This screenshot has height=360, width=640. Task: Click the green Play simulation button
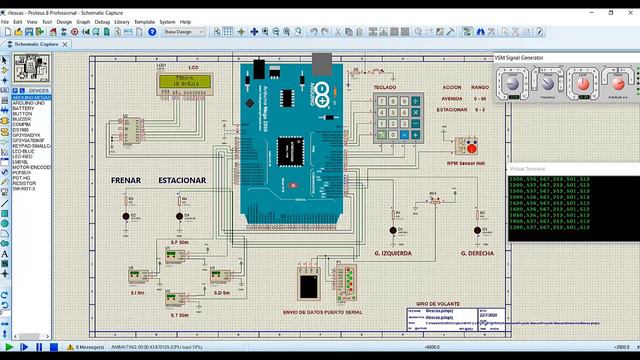pyautogui.click(x=9, y=347)
